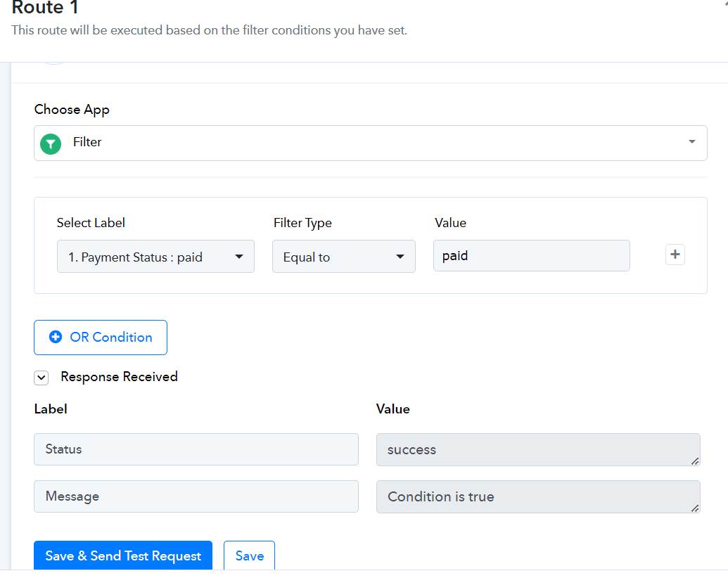Screen dimensions: 728x578
Task: Click the resize handle of Condition is true field
Action: [x=695, y=508]
